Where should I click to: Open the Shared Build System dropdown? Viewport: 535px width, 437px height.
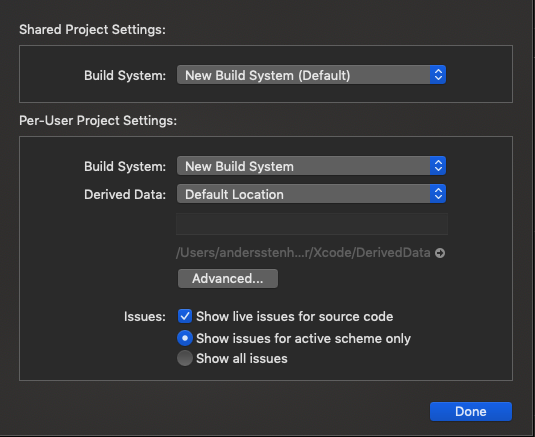pos(311,75)
